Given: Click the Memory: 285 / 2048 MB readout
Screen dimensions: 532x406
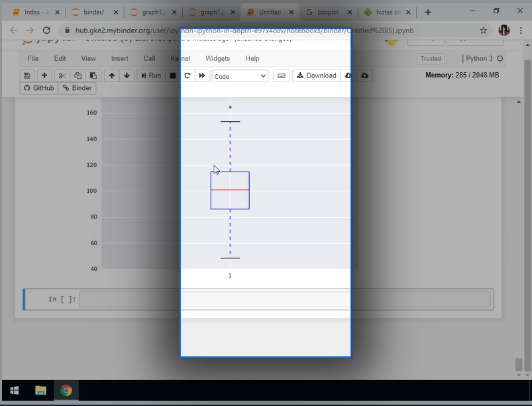Looking at the screenshot, I should (x=462, y=75).
